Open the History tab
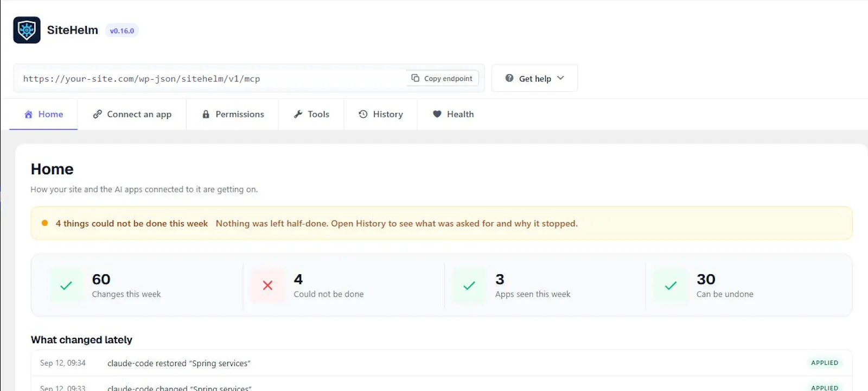Screen dimensions: 868x391 [x=381, y=114]
